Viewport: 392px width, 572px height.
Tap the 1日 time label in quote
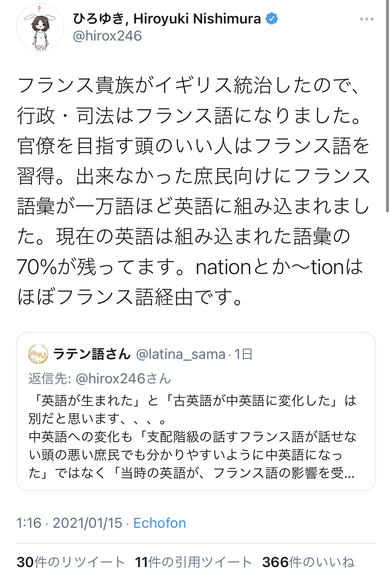coord(243,354)
